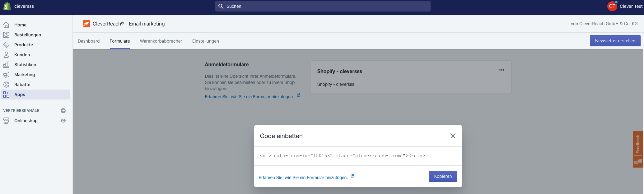The image size is (644, 194).
Task: Open form help link in dialog
Action: click(x=303, y=178)
